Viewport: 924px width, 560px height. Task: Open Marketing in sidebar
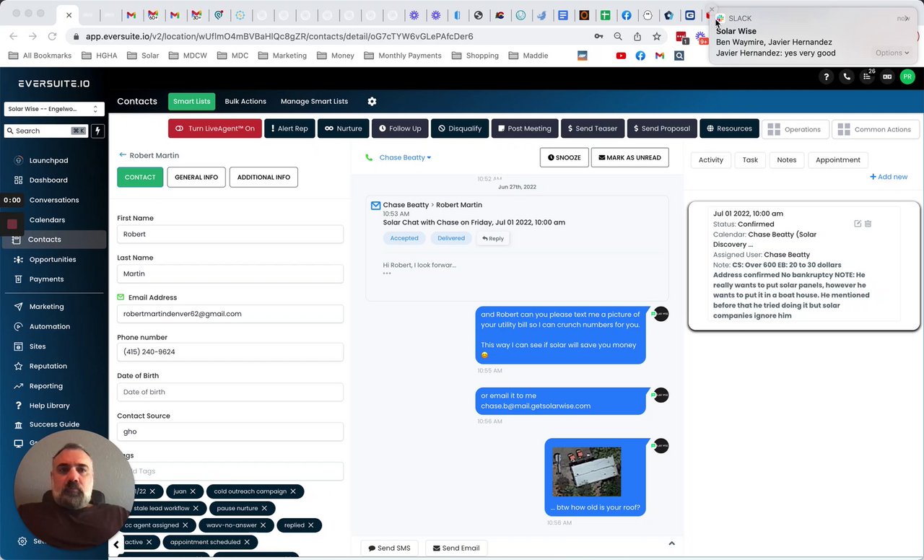click(x=46, y=307)
